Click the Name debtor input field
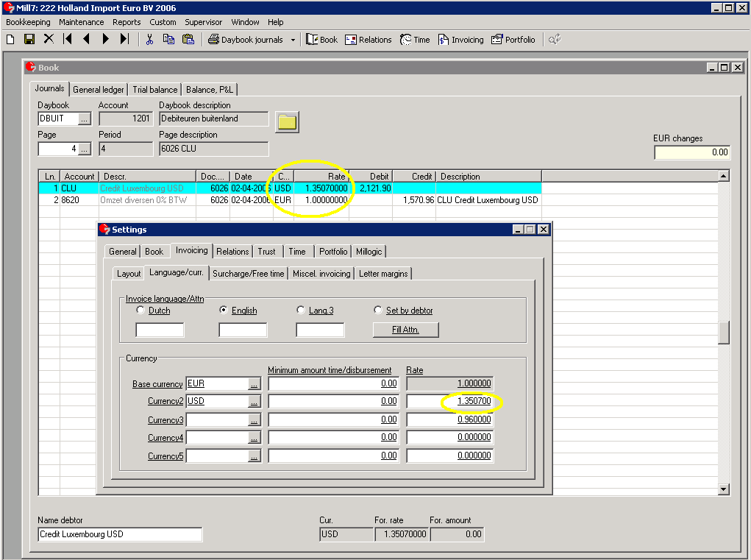This screenshot has width=751, height=560. [120, 534]
